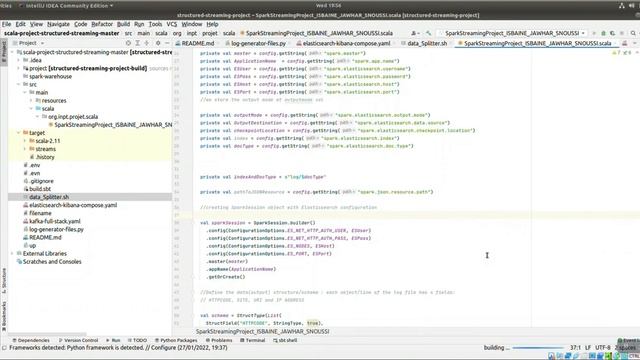This screenshot has width=640, height=360.
Task: Click the system clock in top bar
Action: [328, 6]
